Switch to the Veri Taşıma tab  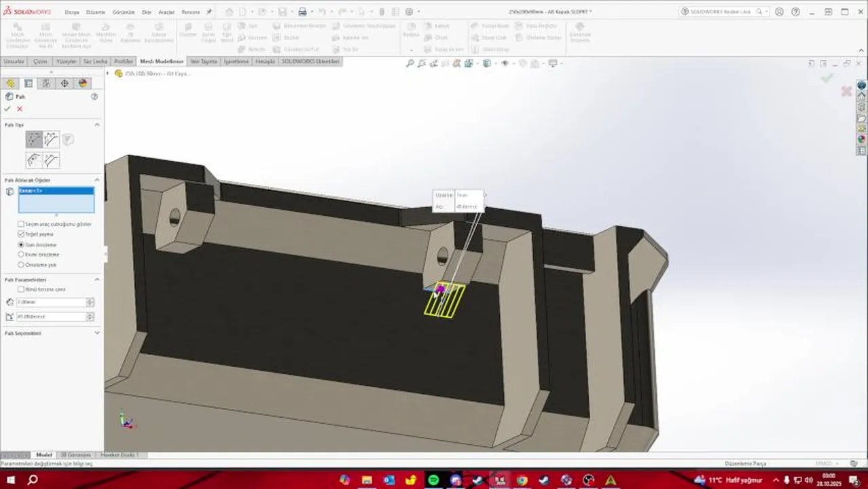(204, 62)
